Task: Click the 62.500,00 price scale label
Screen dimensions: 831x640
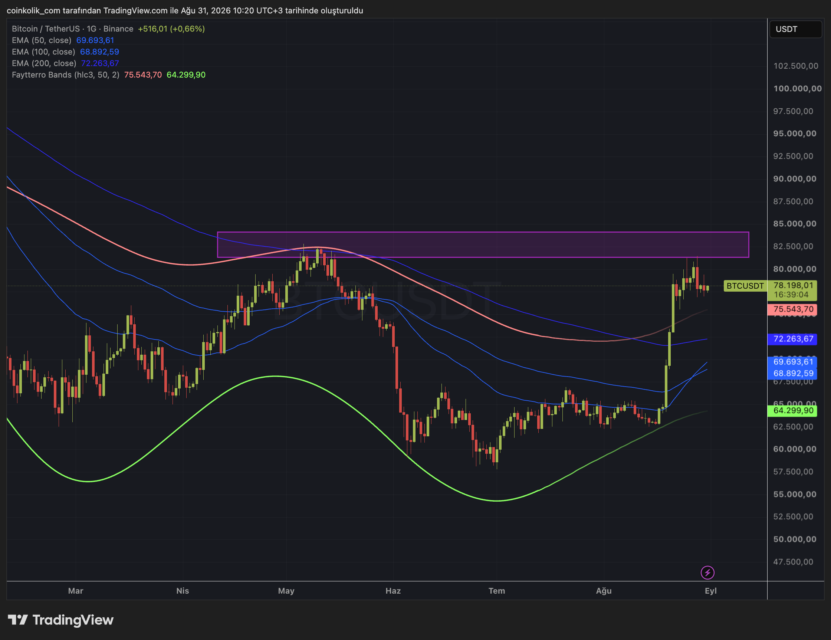Action: 793,426
